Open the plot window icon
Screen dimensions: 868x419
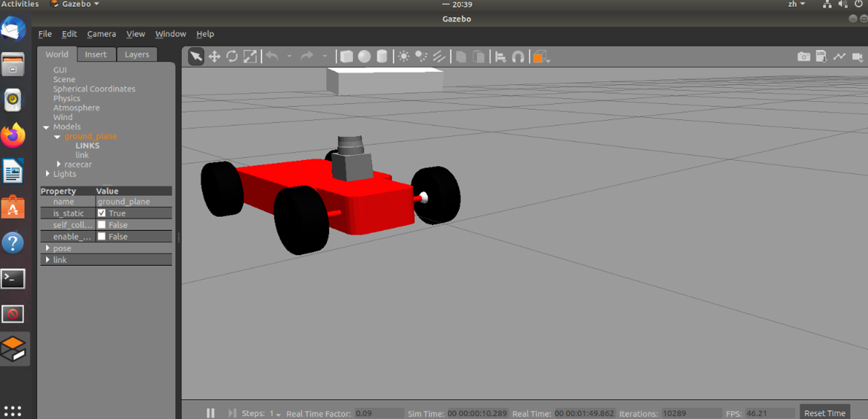click(839, 56)
